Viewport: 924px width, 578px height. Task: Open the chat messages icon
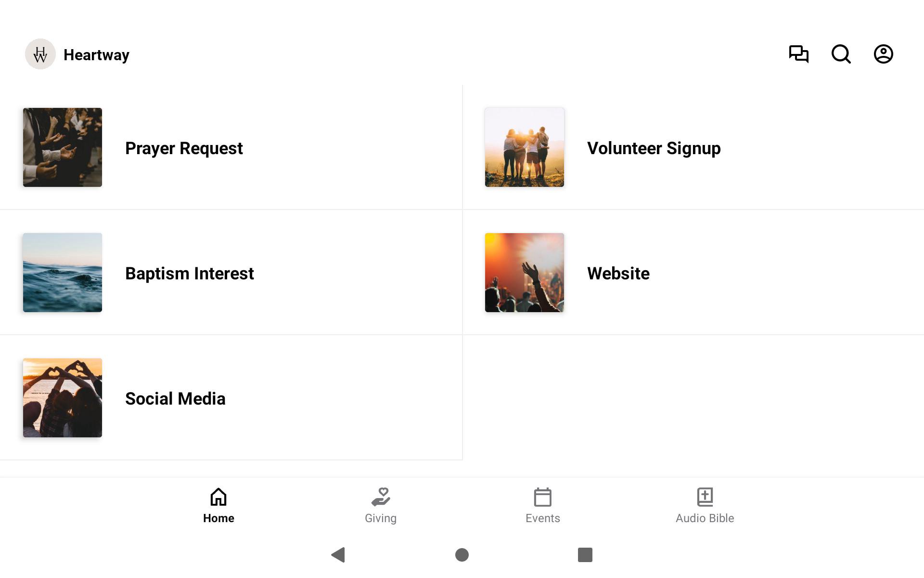click(798, 54)
